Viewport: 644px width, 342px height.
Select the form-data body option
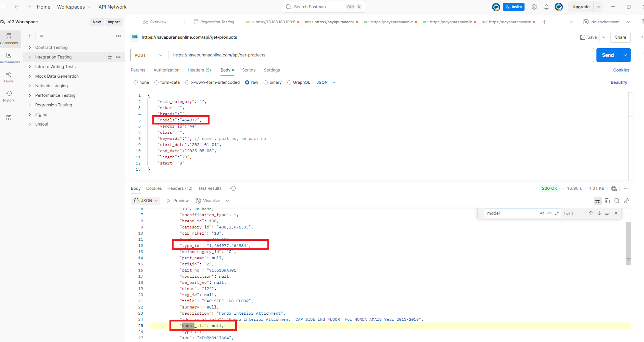[x=156, y=82]
